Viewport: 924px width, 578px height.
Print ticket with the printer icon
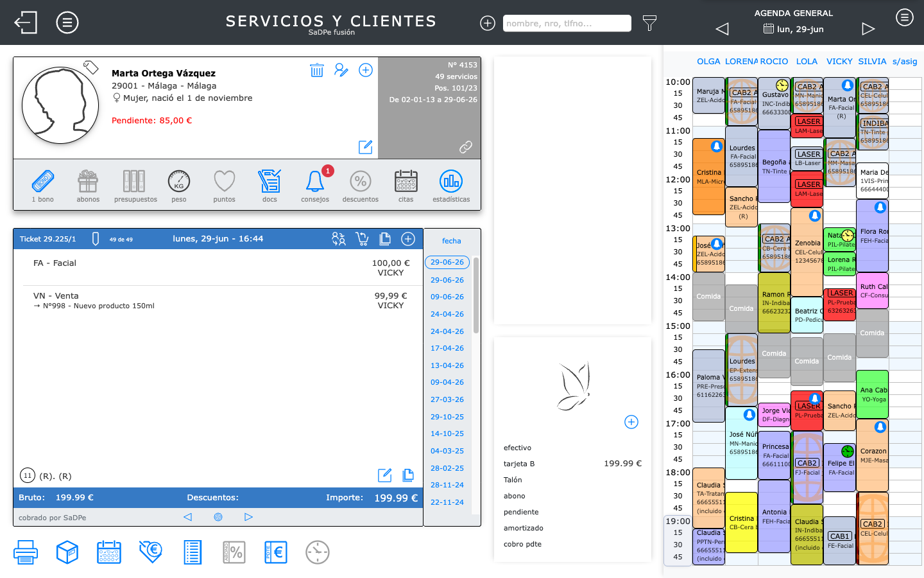[26, 552]
